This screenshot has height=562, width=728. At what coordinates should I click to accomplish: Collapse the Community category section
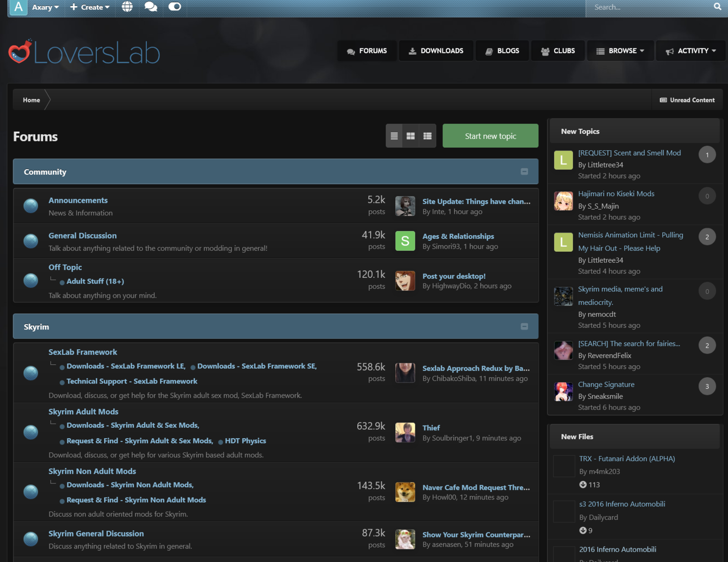coord(524,172)
